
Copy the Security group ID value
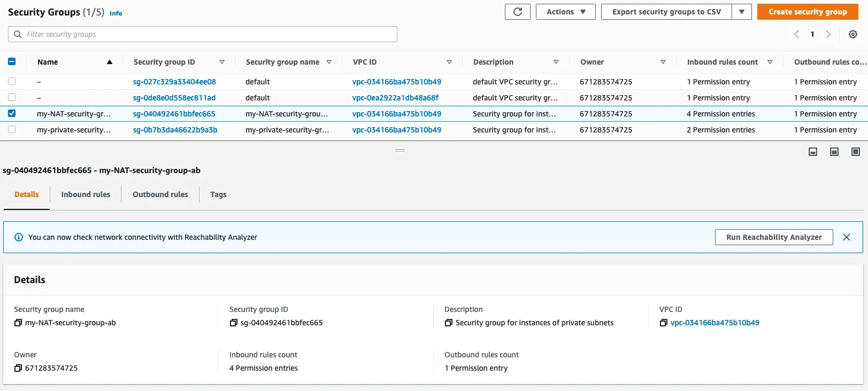click(x=233, y=323)
